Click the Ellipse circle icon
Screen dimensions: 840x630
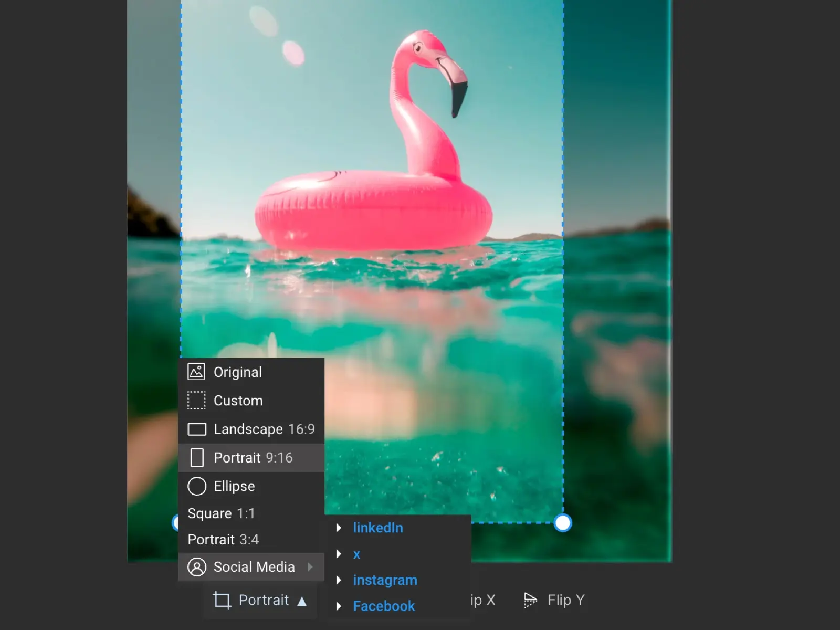point(197,486)
